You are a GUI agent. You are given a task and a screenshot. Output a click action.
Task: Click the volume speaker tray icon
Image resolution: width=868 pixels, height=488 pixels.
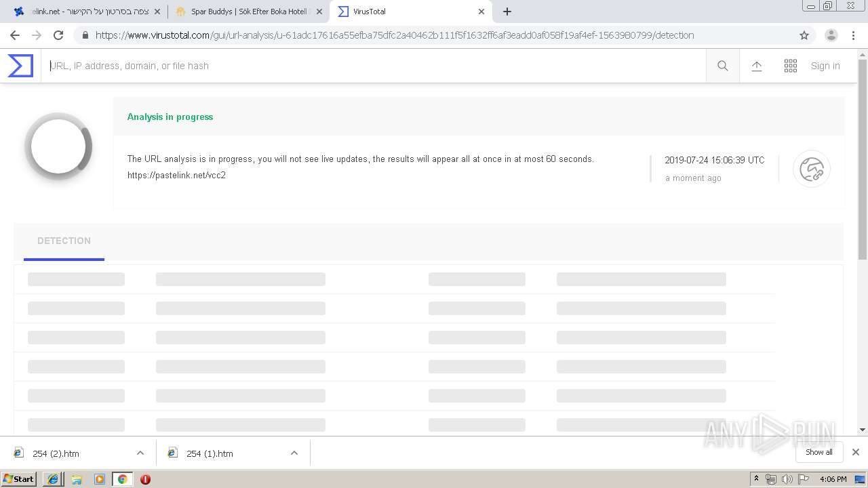point(787,479)
